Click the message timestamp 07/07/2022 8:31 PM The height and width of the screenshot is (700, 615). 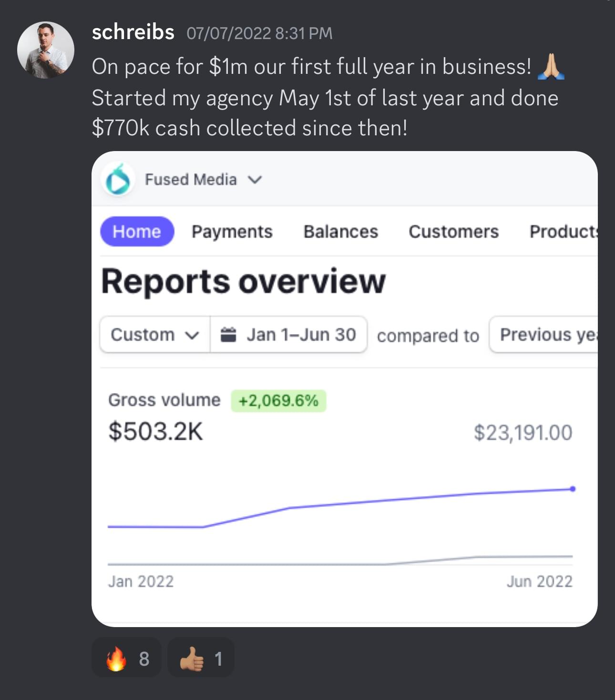tap(259, 33)
